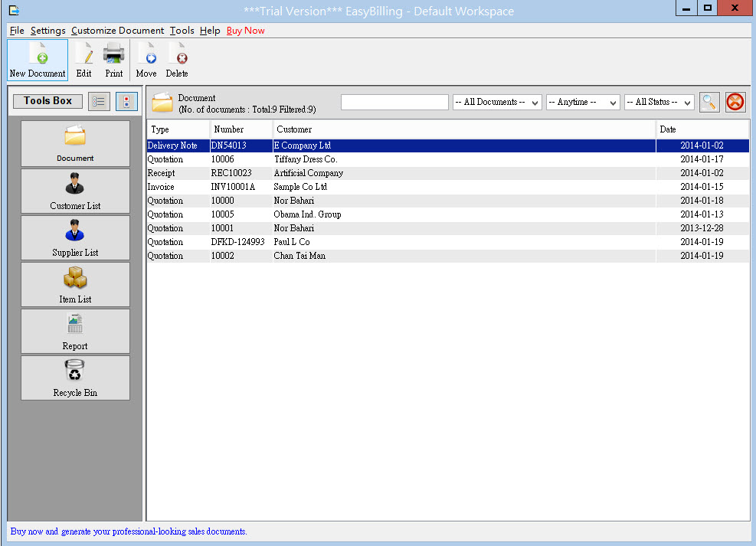The width and height of the screenshot is (756, 546).
Task: Sort by the Type column header
Action: pyautogui.click(x=178, y=129)
